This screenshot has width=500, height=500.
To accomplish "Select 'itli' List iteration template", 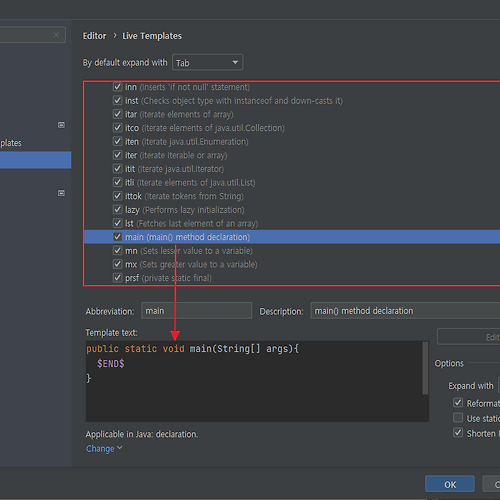I will click(x=190, y=183).
